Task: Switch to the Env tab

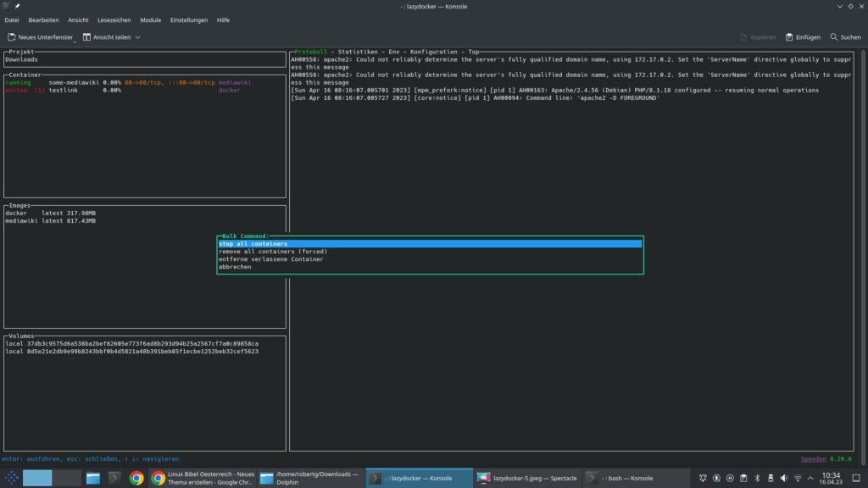Action: pos(393,52)
